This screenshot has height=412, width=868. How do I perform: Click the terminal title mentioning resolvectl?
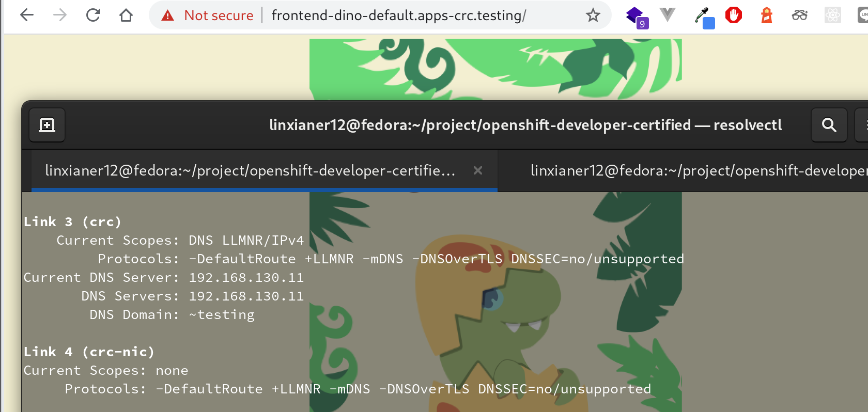(525, 125)
